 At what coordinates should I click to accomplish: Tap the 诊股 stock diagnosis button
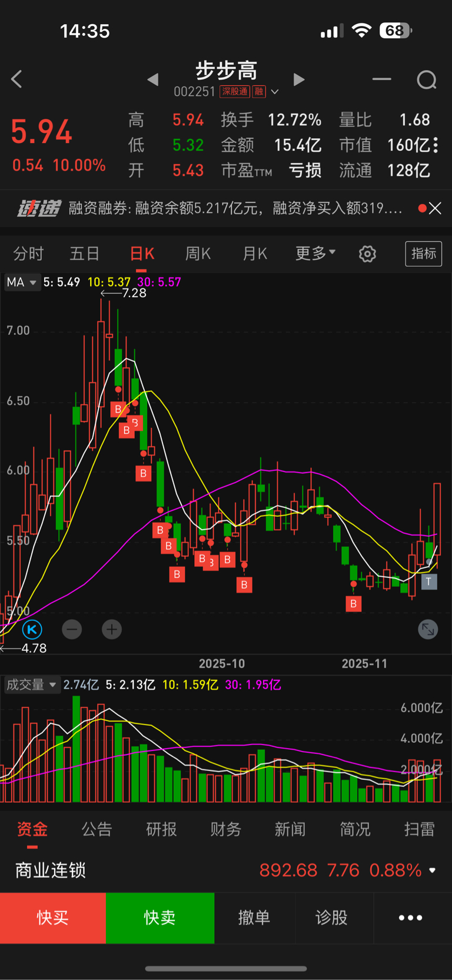(331, 918)
